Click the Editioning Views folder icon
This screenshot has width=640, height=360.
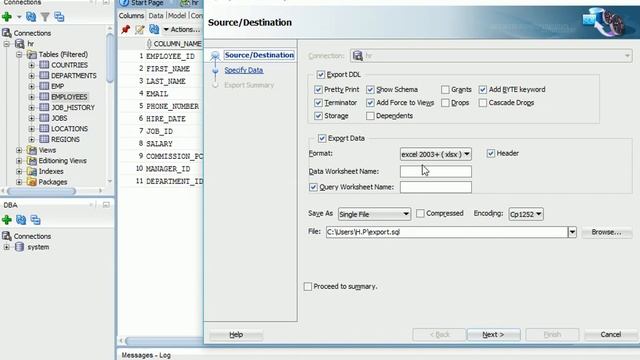(x=31, y=161)
